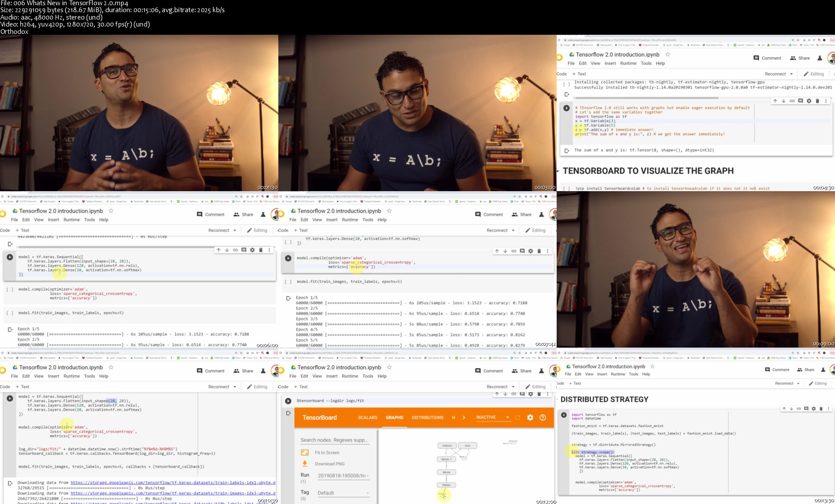Open train-labels-idx1-ubyte googleapis link
The image size is (835, 504).
pyautogui.click(x=173, y=483)
